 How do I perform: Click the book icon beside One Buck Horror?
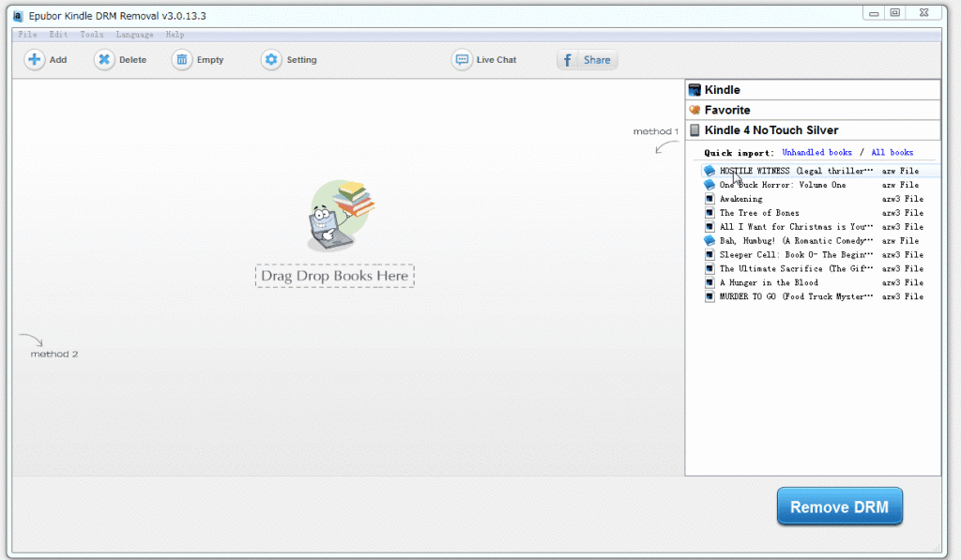pos(709,185)
